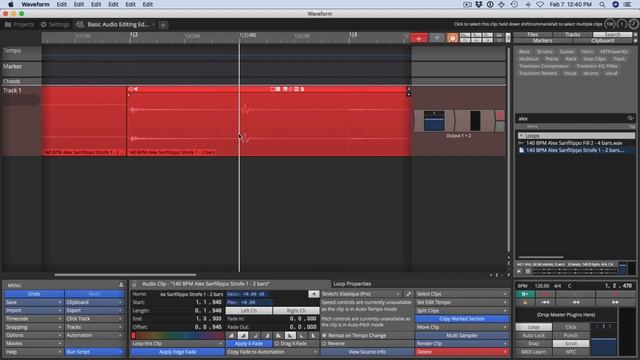The image size is (640, 360).
Task: Click the clip colour spectrum strip
Action: pos(177,336)
